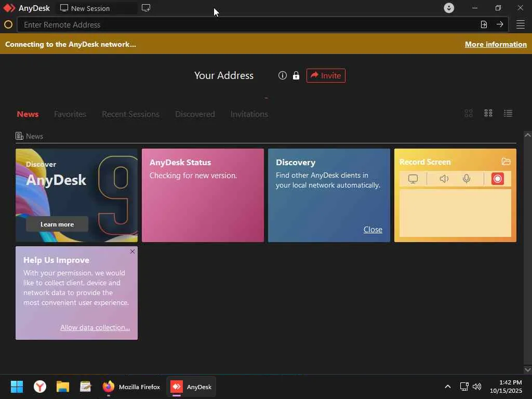Viewport: 532px width, 399px height.
Task: Switch to Recent Sessions tab
Action: tap(130, 114)
